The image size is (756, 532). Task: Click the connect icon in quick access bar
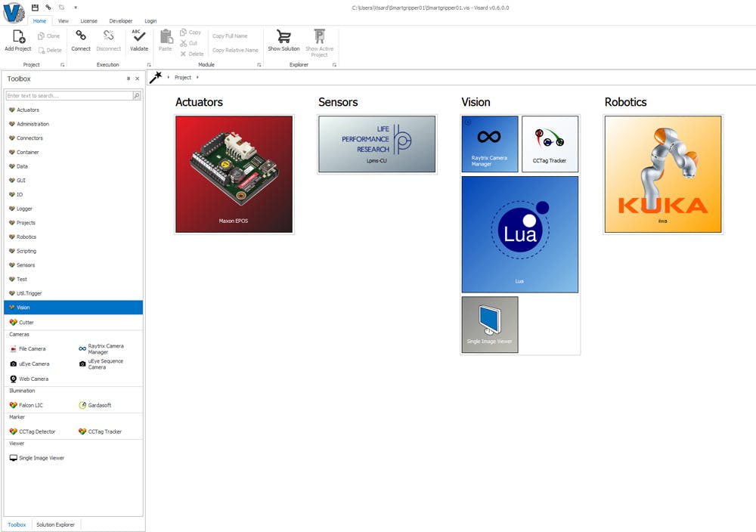click(x=48, y=8)
